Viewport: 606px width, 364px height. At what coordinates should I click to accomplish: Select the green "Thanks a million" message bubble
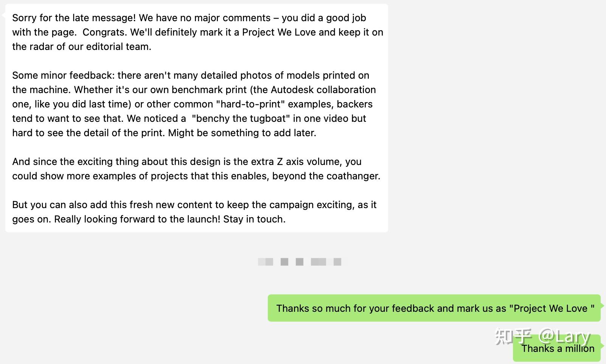pyautogui.click(x=558, y=348)
